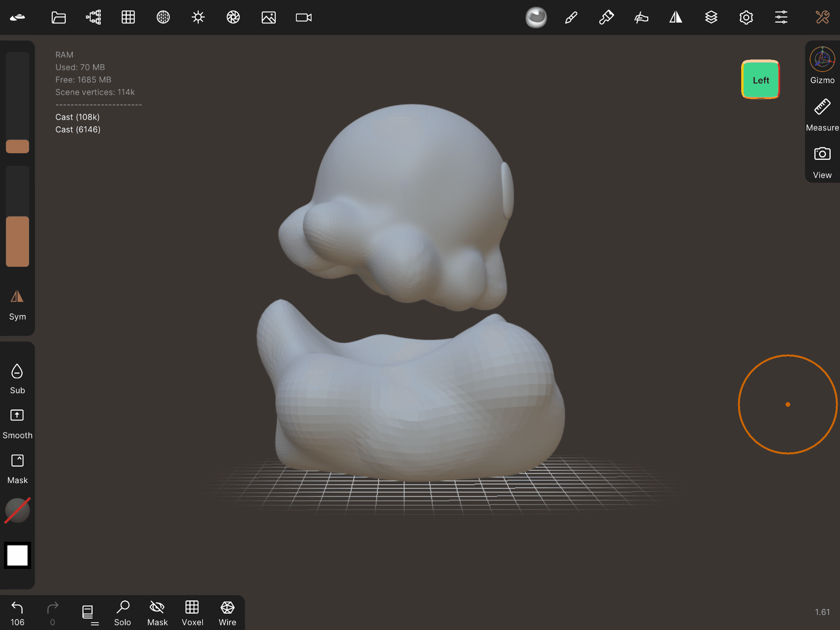Click the green Left view cube
Image resolution: width=840 pixels, height=630 pixels.
tap(760, 80)
